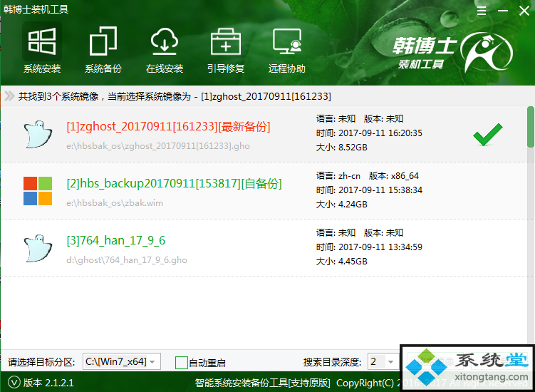Screen dimensions: 535x392
Task: Click ghost icon for zghost_20170911 image
Action: pos(38,134)
